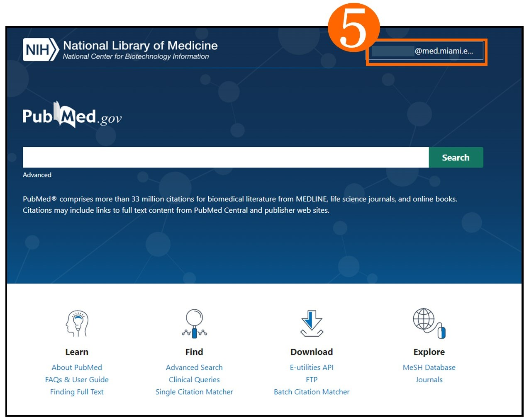Open the FTP download link

pyautogui.click(x=311, y=379)
